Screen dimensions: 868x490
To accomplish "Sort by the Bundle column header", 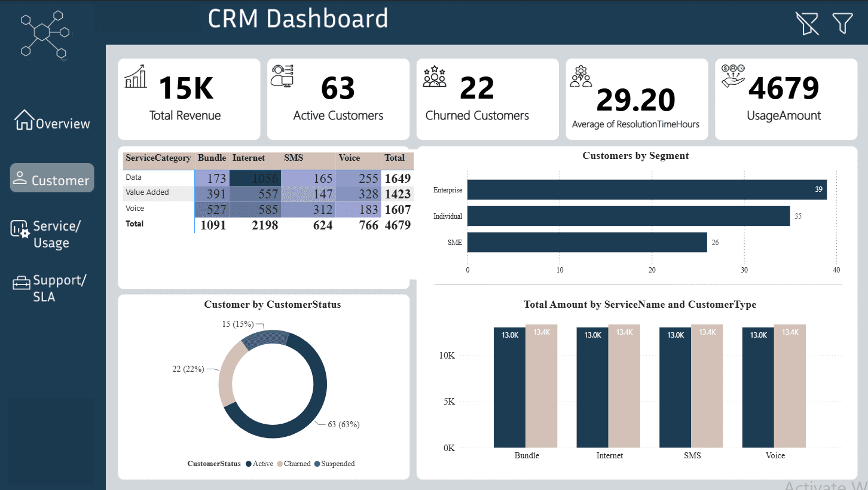I will click(x=212, y=158).
